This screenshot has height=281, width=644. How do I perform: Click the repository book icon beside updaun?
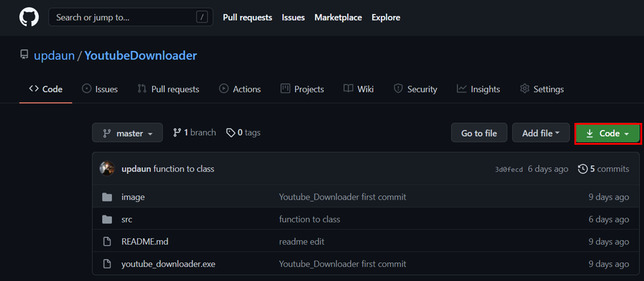point(24,55)
